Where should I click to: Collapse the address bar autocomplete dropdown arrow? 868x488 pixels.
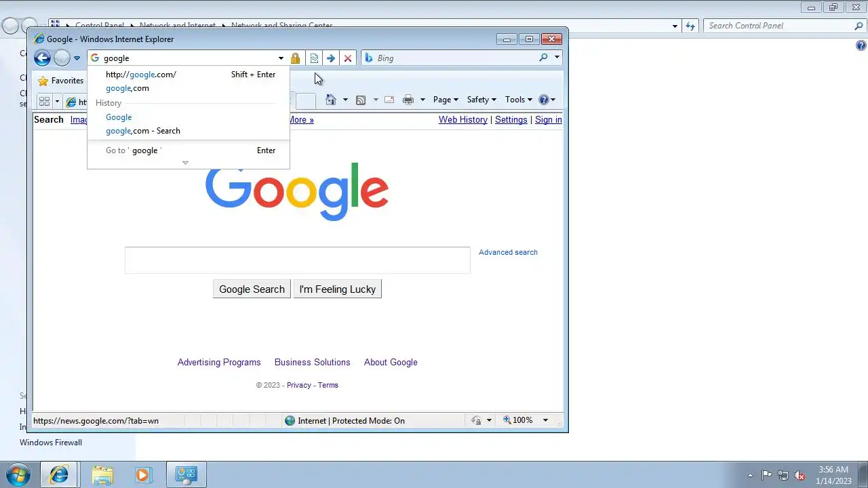point(281,58)
